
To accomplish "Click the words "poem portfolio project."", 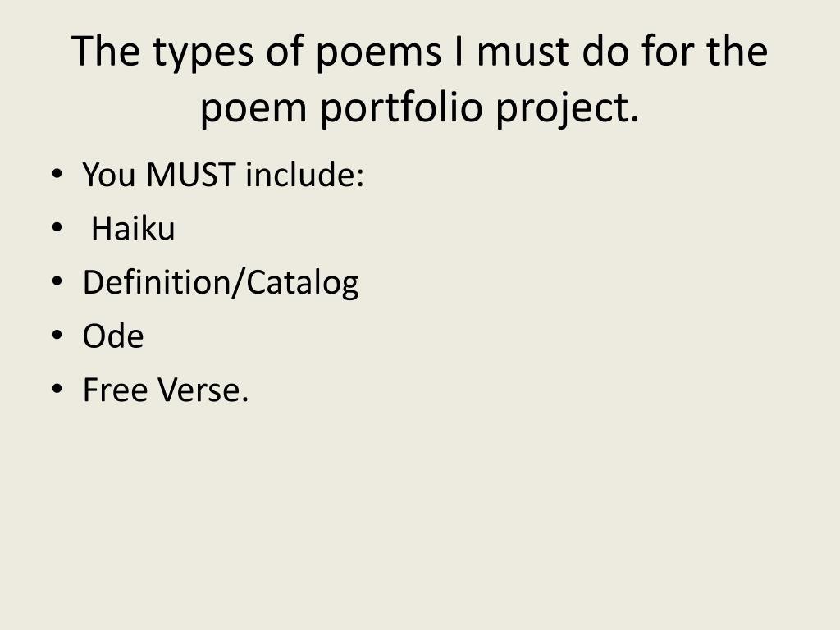I will click(419, 107).
